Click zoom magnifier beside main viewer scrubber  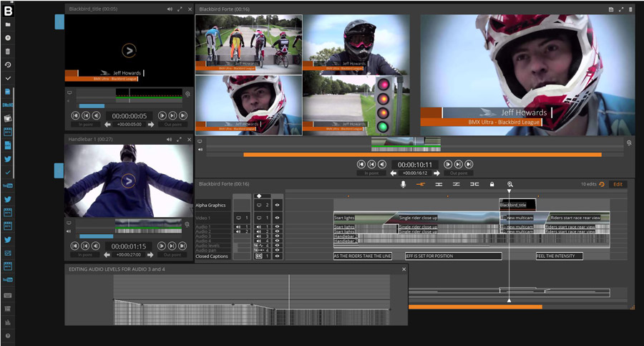pos(629,143)
